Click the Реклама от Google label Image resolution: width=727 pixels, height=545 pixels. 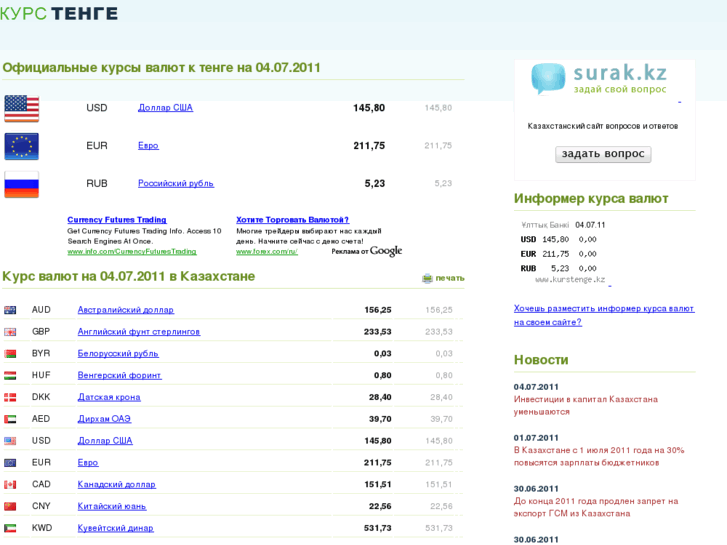pos(366,251)
